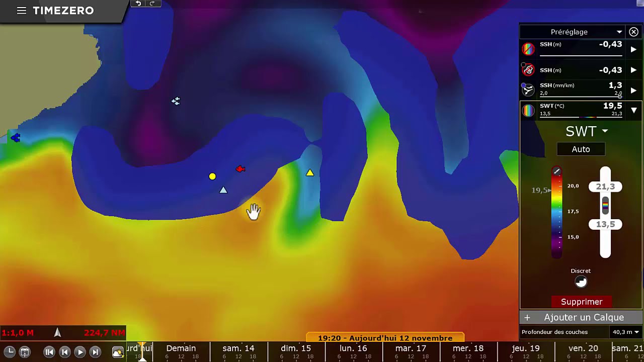Click the 19,5 pointer on color scale
This screenshot has height=362, width=644.
pyautogui.click(x=541, y=190)
